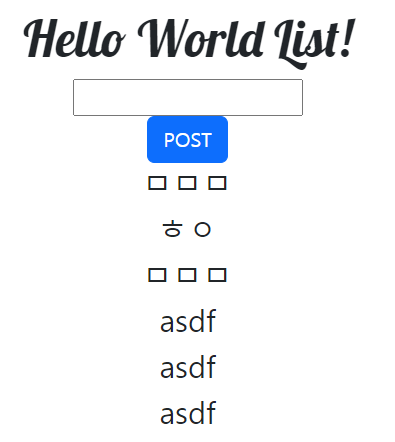This screenshot has height=442, width=395.
Task: Click the word List! in the title
Action: [x=315, y=43]
